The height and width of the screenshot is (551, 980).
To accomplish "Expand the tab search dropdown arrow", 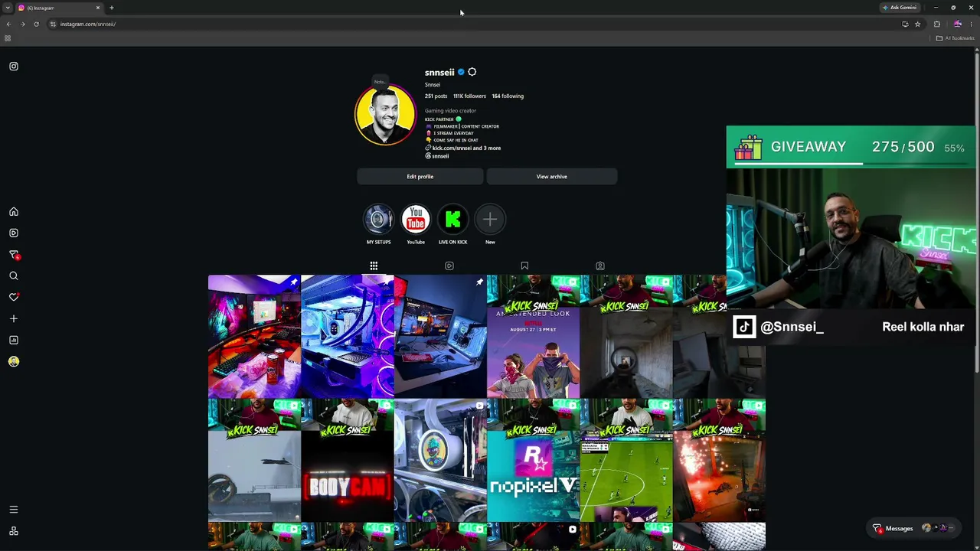I will [x=8, y=8].
